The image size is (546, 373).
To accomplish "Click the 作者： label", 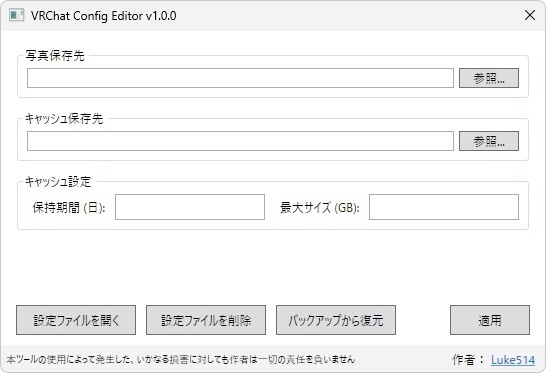I will click(x=468, y=359).
